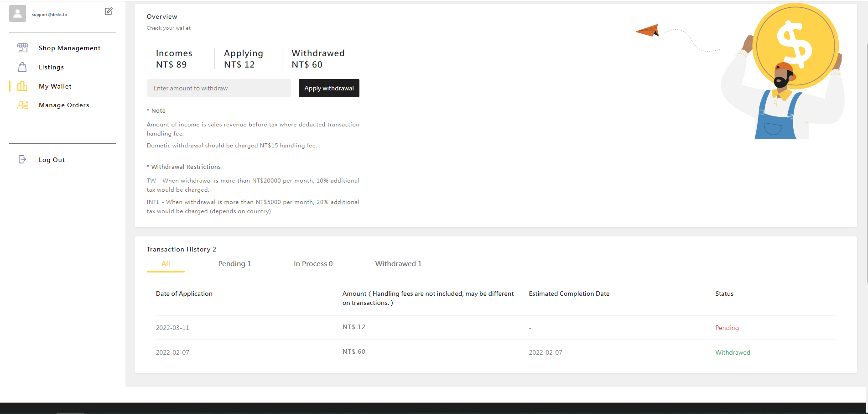Viewport: 868px width, 414px height.
Task: Click the Log Out door icon
Action: [x=22, y=159]
